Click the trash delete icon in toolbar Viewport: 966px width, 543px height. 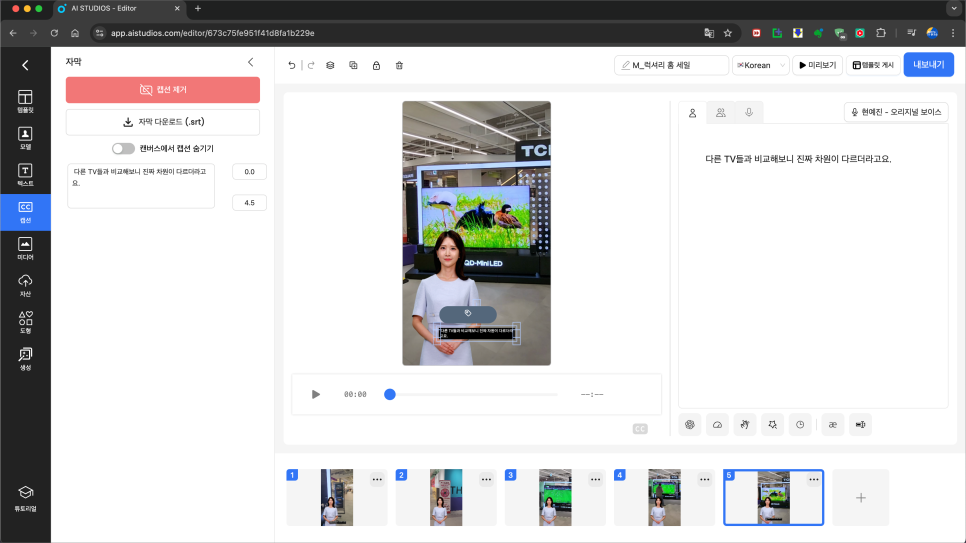[399, 65]
